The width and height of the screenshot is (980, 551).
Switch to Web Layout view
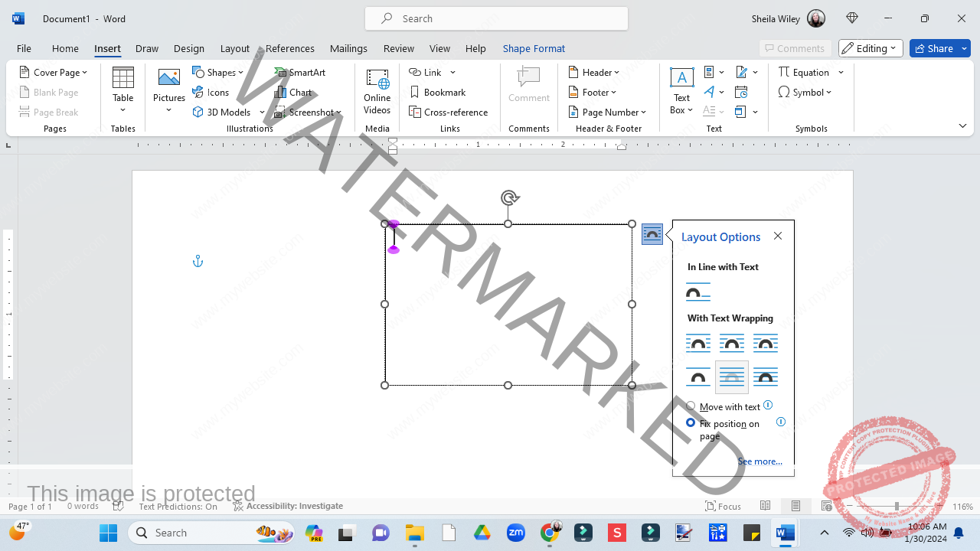826,506
